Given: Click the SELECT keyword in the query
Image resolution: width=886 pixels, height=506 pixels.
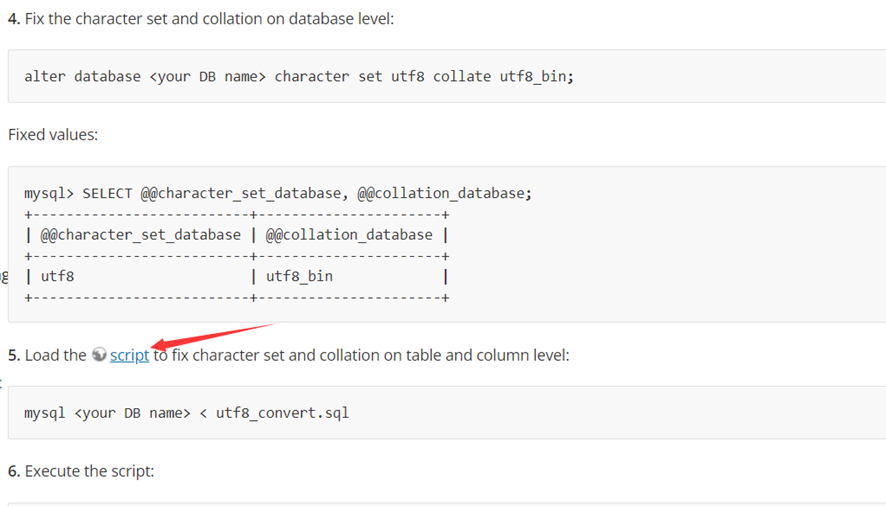Looking at the screenshot, I should (107, 193).
